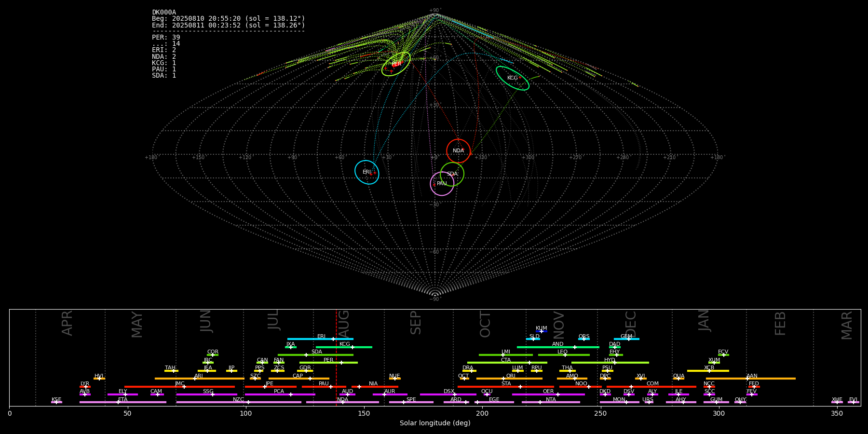Screen dimensions: 868x434
Task: Click 'PAU: 1' in the shower count list
Action: [164, 69]
